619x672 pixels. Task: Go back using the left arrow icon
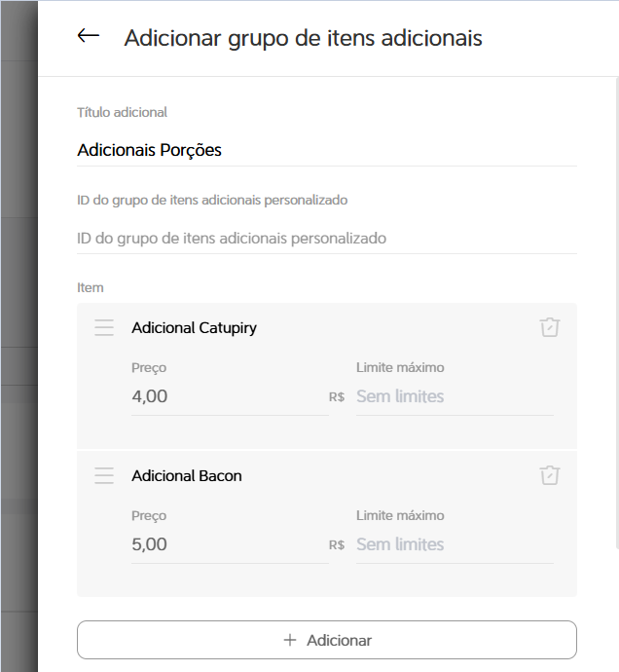tap(89, 36)
